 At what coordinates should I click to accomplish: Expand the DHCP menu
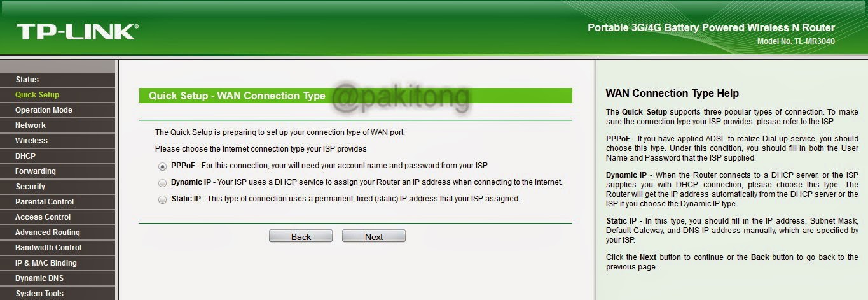pos(58,156)
